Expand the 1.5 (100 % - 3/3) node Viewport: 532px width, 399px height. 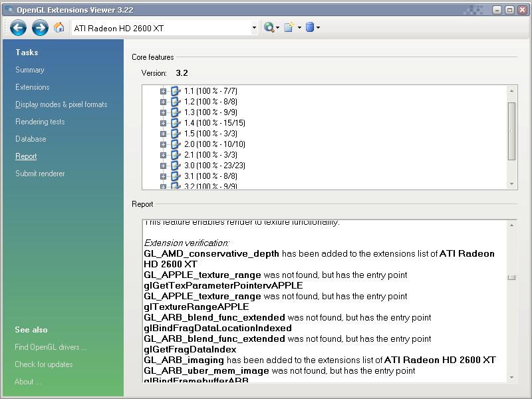click(x=163, y=134)
